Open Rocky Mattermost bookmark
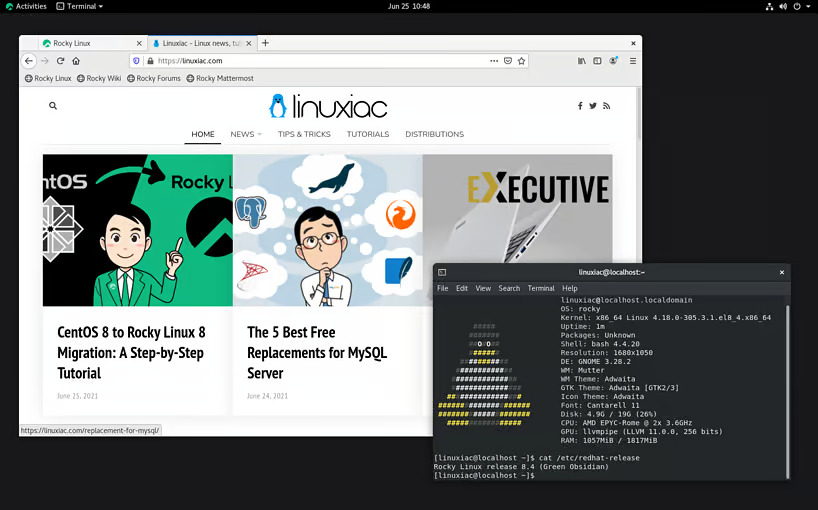Viewport: 818px width, 510px height. 220,78
